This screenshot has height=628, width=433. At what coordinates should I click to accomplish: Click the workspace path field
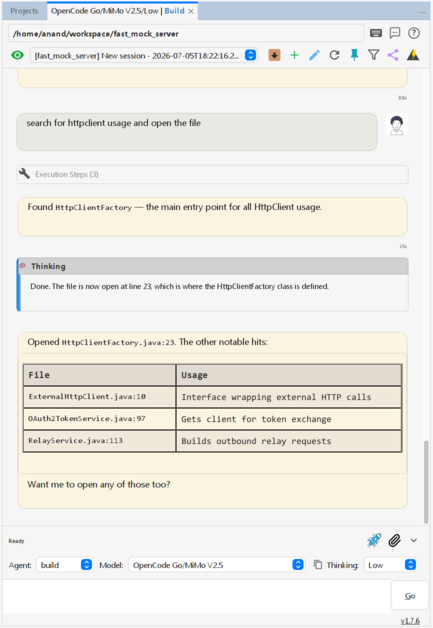(x=186, y=34)
